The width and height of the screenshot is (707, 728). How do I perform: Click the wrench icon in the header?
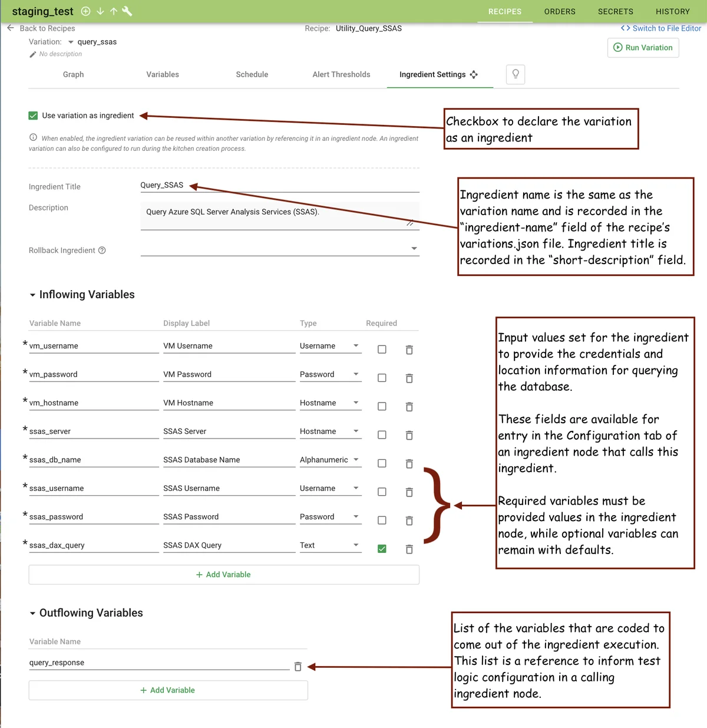pos(127,11)
